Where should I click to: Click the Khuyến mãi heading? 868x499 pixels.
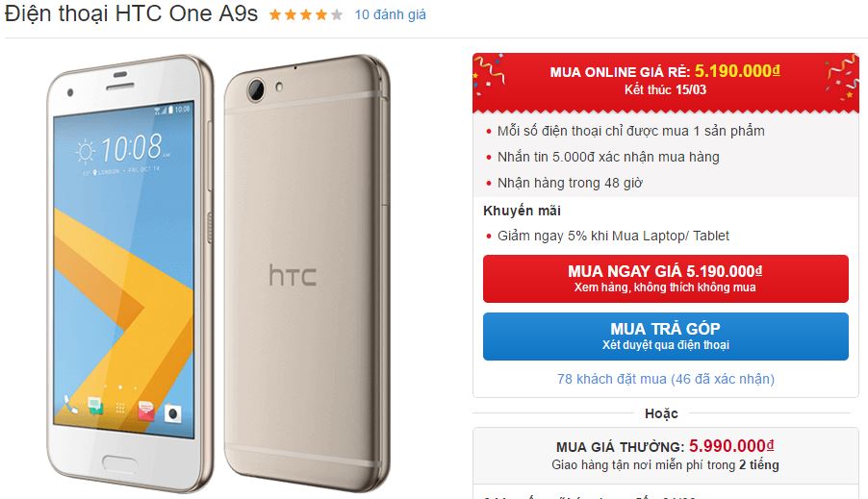522,211
